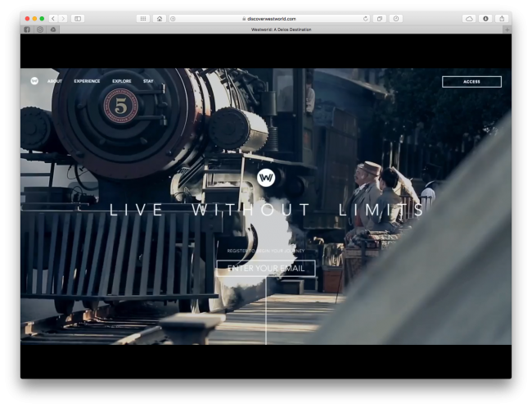Open the iCloud tabs cloud icon

(469, 19)
